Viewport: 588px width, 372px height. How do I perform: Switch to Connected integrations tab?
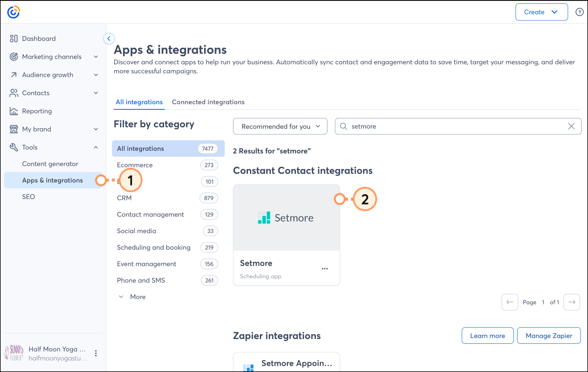208,102
